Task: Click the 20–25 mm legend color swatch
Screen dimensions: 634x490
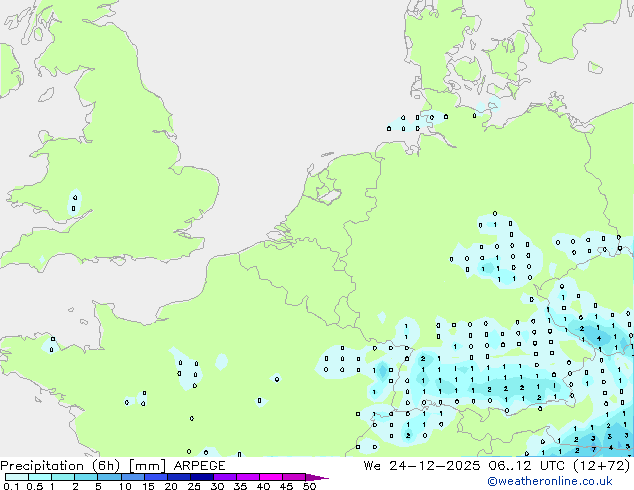Action: 179,477
